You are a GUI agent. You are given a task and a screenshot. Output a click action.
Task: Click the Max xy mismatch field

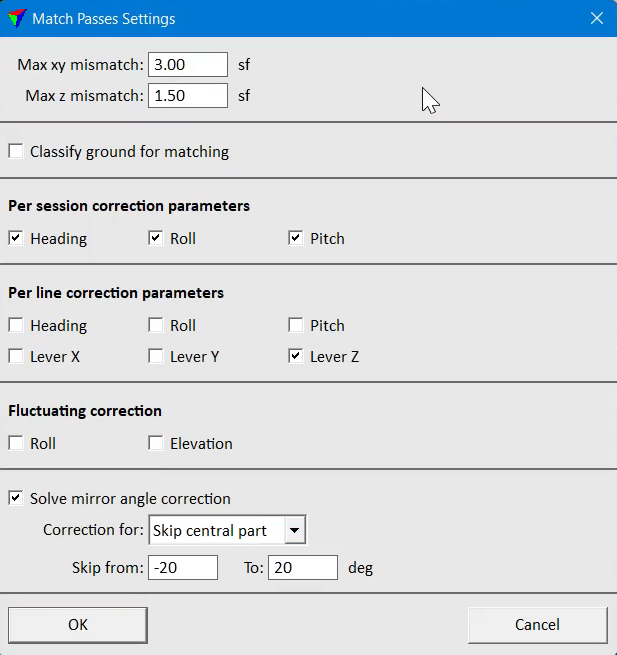188,65
